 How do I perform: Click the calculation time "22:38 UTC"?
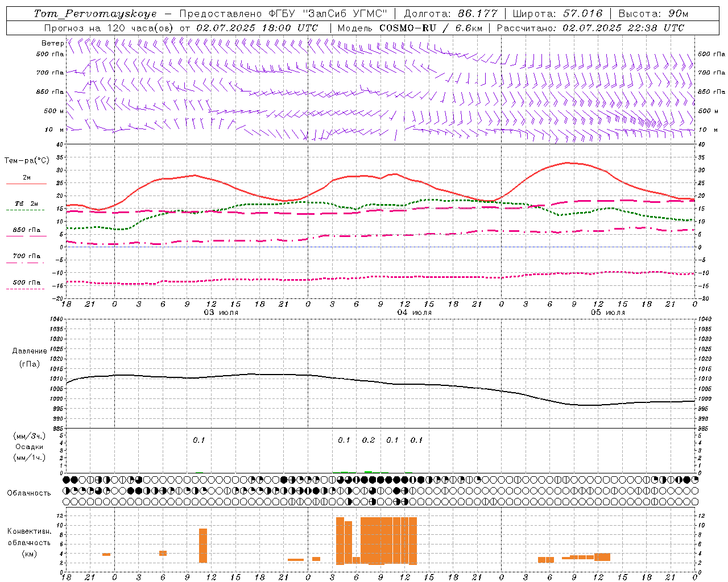(657, 28)
